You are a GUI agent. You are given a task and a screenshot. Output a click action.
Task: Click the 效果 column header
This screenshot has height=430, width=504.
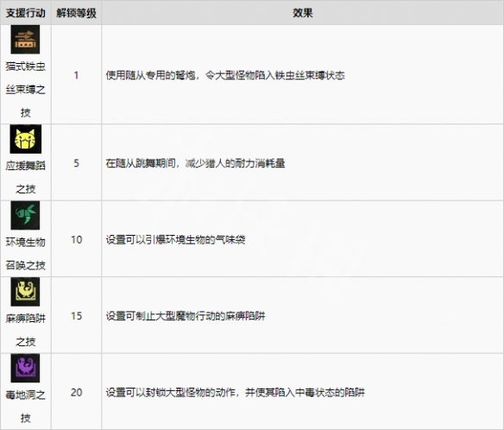302,13
